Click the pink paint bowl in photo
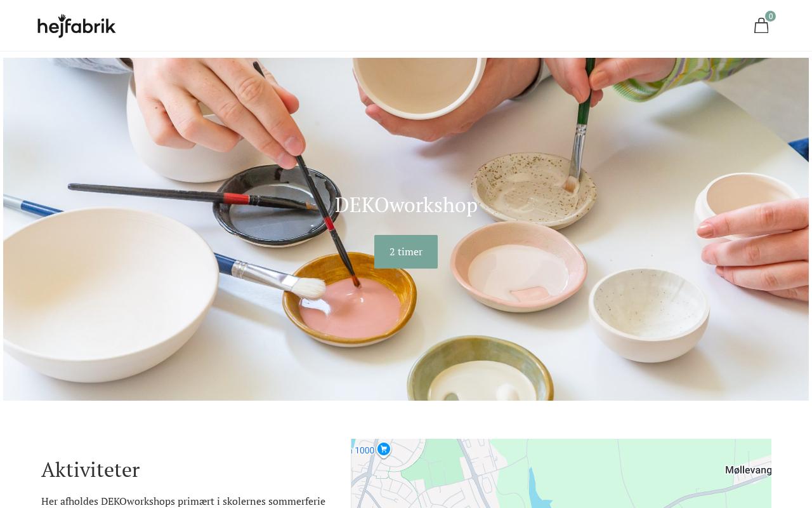The height and width of the screenshot is (508, 812). pyautogui.click(x=350, y=300)
